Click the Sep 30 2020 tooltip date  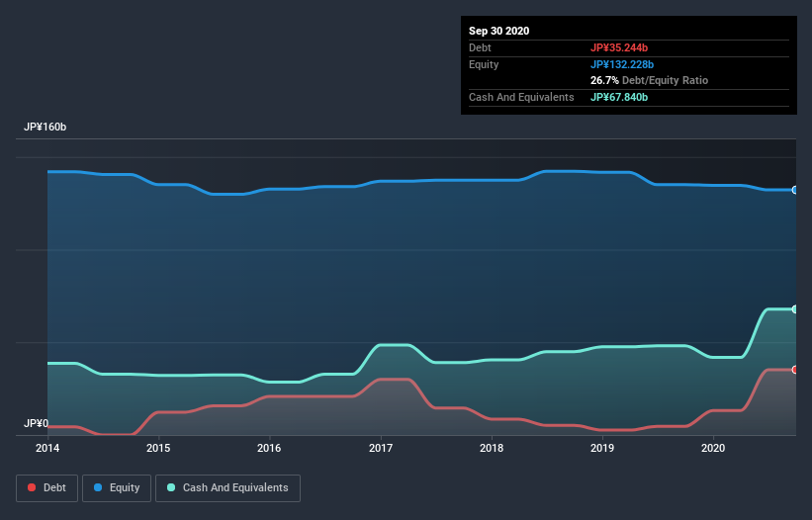(498, 31)
